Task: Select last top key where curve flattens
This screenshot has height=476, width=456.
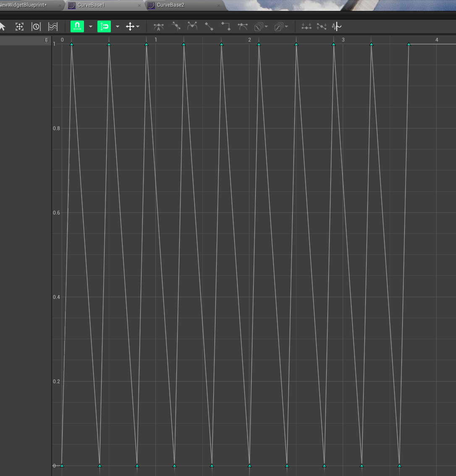Action: pyautogui.click(x=409, y=44)
